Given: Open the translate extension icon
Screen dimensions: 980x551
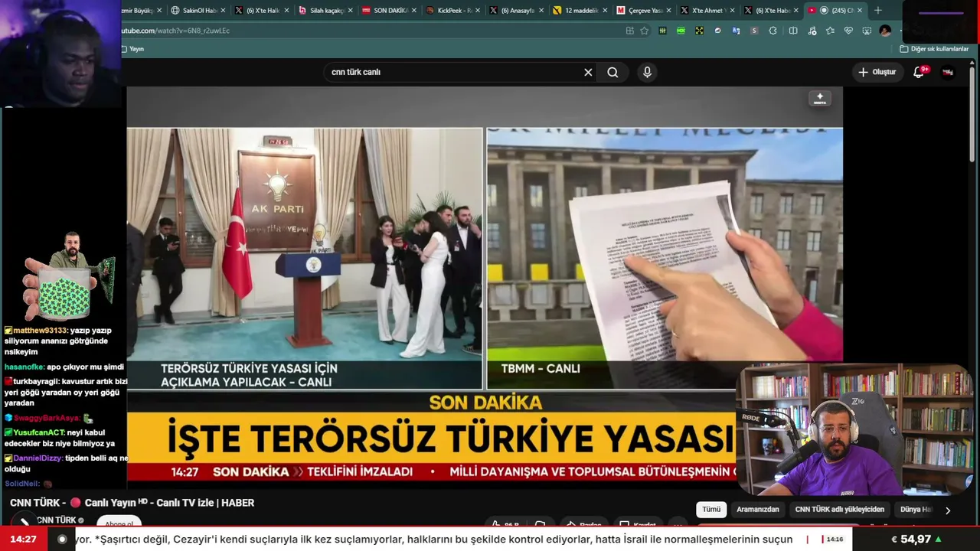Looking at the screenshot, I should coord(736,31).
